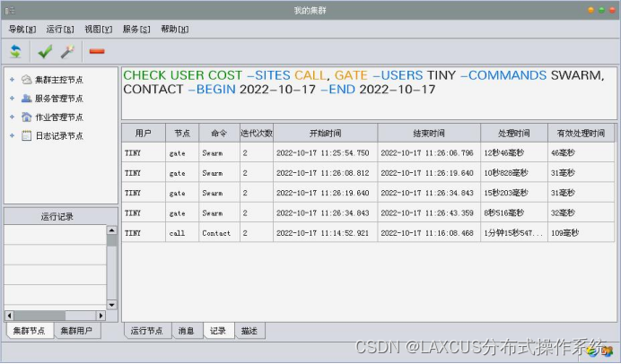
Task: Click the 运行记录 vertical scrollbar down arrow
Action: pos(111,305)
